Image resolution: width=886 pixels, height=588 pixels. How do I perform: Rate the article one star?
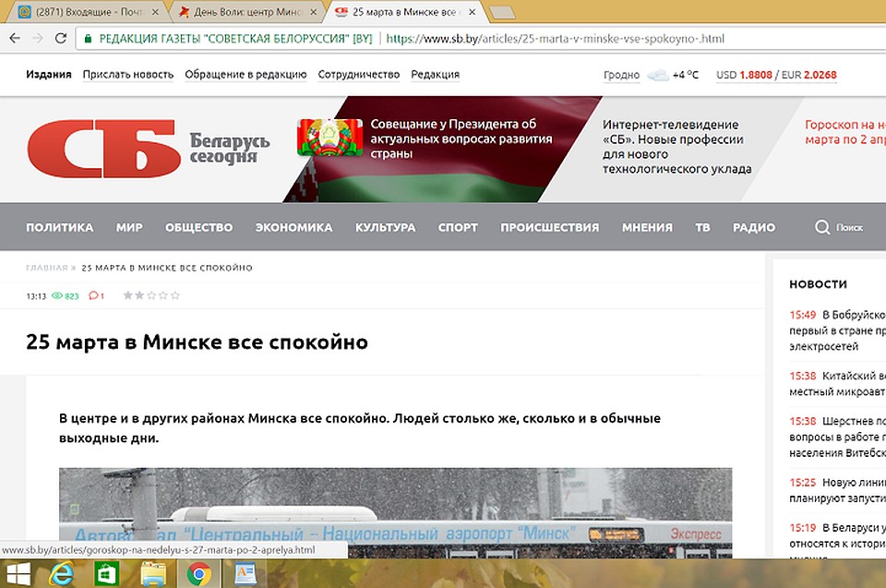point(128,295)
